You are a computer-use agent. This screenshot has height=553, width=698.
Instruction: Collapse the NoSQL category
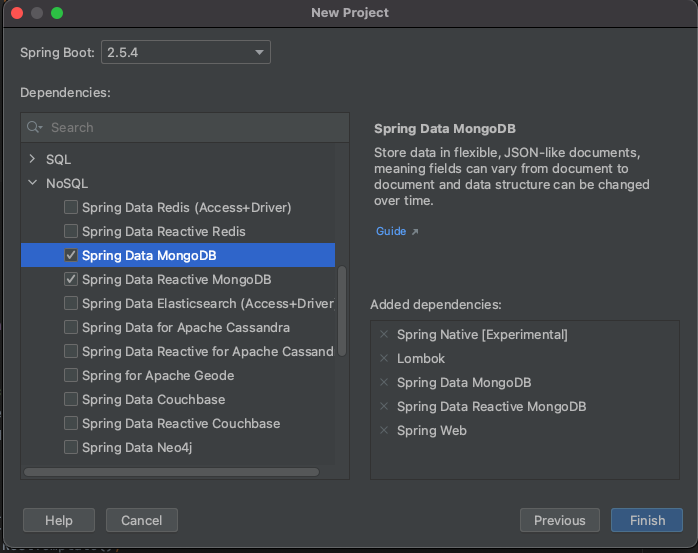pyautogui.click(x=33, y=184)
